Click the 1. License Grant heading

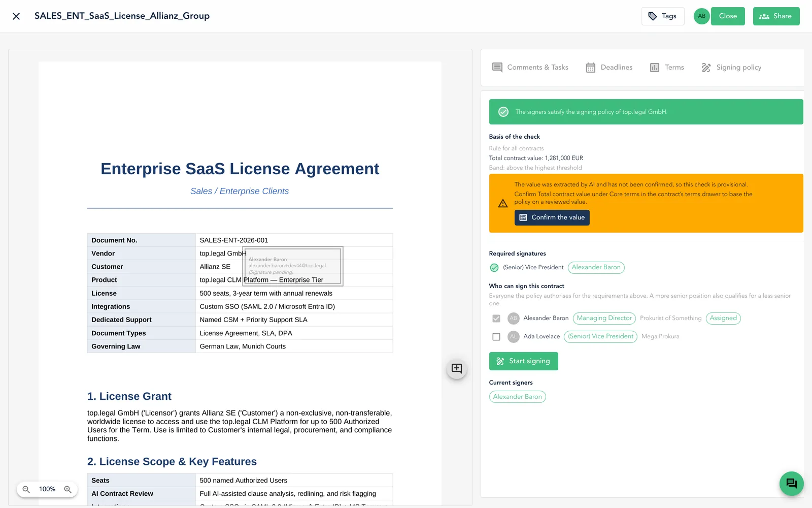[129, 397]
